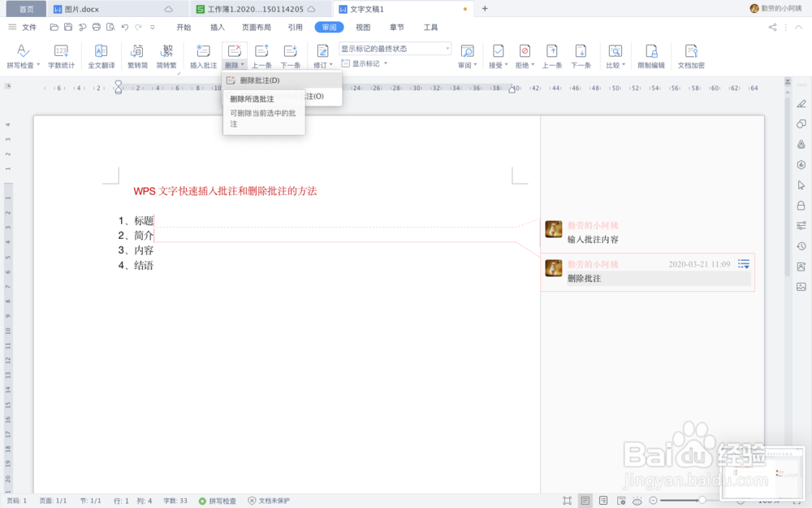812x508 pixels.
Task: Open the 字数统计 word count tool
Action: (x=62, y=54)
